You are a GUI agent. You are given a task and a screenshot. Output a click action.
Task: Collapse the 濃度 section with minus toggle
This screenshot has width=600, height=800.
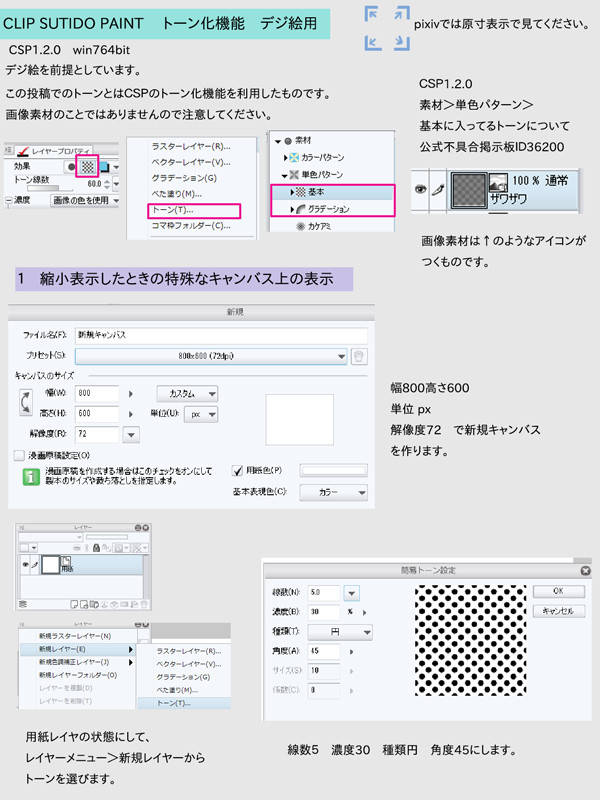8,201
